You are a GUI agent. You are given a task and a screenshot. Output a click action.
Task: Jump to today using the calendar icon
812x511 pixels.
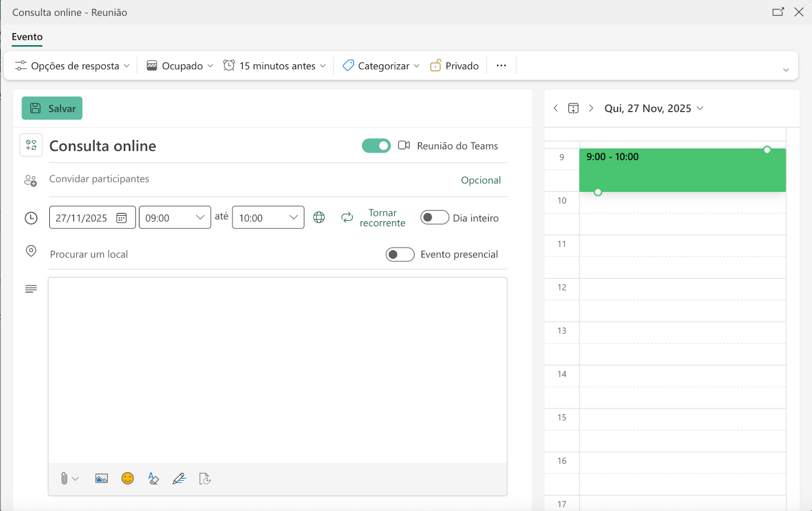coord(573,108)
